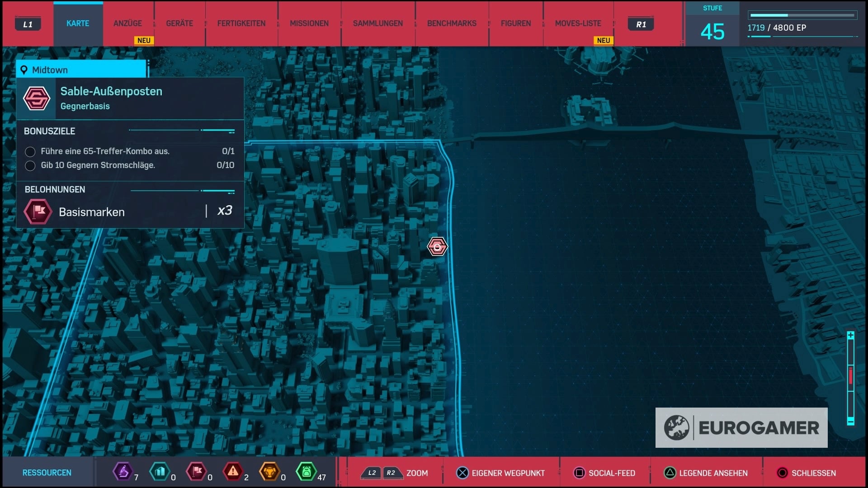The height and width of the screenshot is (488, 868).
Task: Click the NEU badge under Moves-Liste
Action: [604, 40]
